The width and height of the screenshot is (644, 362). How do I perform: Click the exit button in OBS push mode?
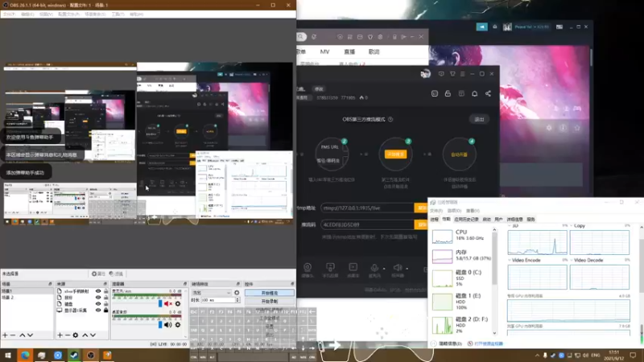[x=479, y=119]
